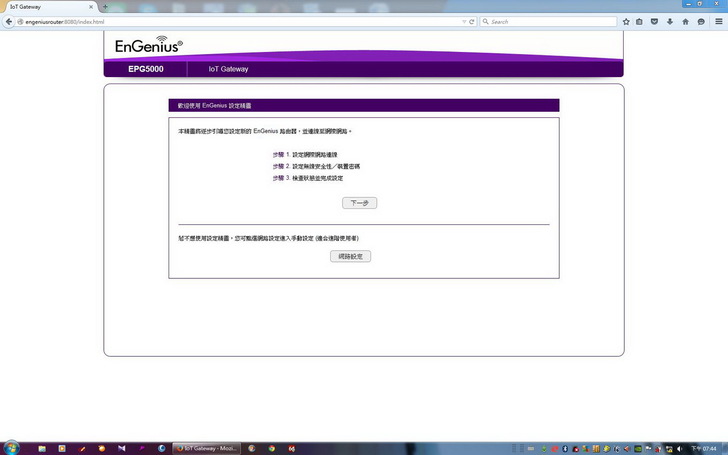Save page to Pocket icon
This screenshot has width=728, height=455.
pos(654,22)
